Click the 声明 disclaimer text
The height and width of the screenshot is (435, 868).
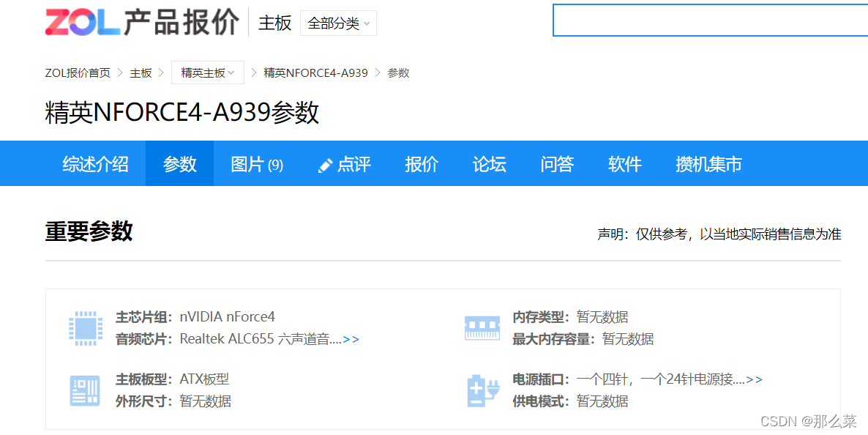point(719,234)
